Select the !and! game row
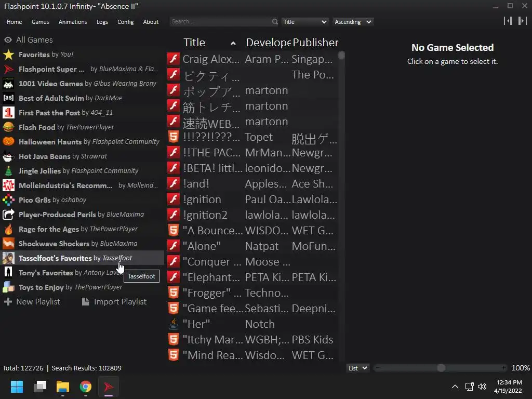532x399 pixels. pos(253,183)
